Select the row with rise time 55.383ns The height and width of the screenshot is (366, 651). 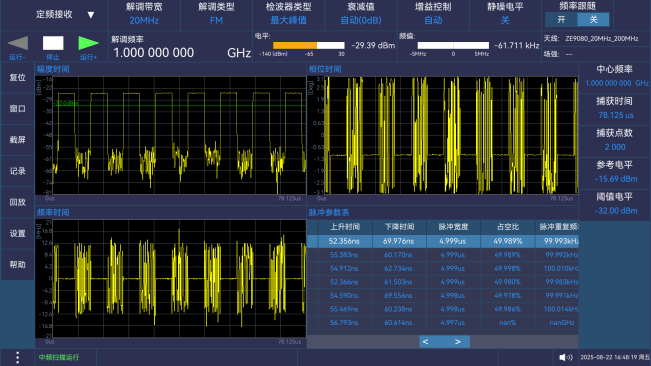443,255
